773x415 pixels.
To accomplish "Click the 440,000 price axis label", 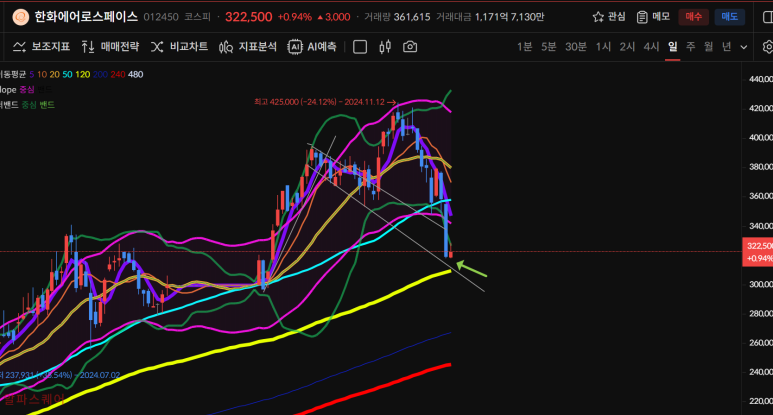I will point(761,79).
